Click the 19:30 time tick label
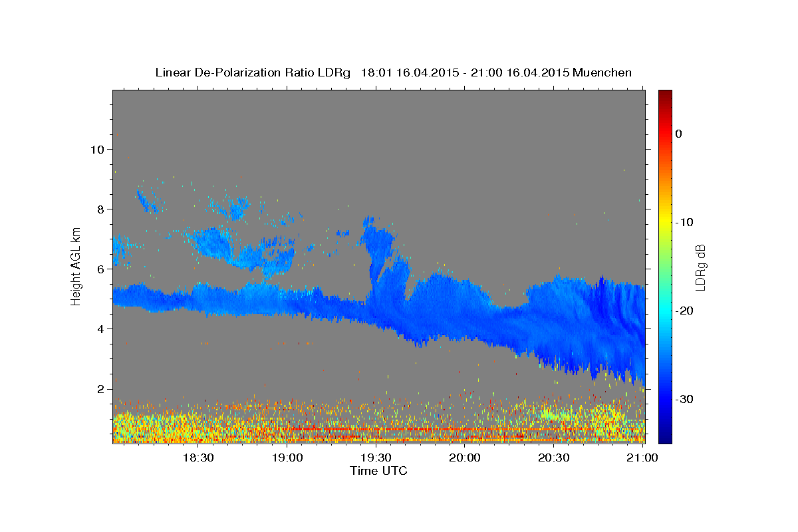798x532 pixels. pyautogui.click(x=376, y=458)
